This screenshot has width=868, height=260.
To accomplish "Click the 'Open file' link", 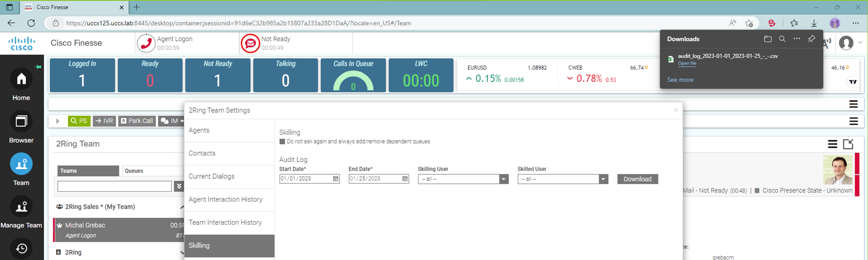I will [687, 63].
